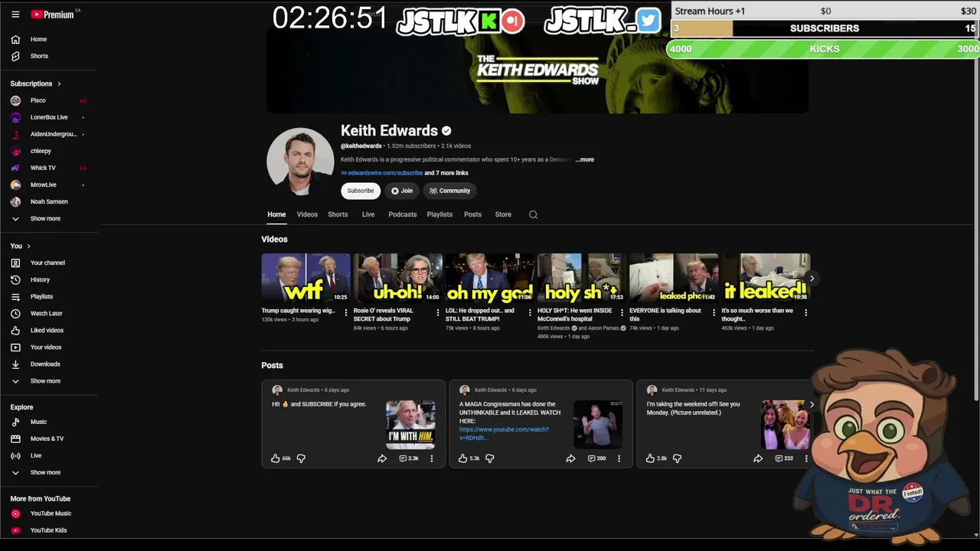
Task: Show more Explore items below Live
Action: 45,473
